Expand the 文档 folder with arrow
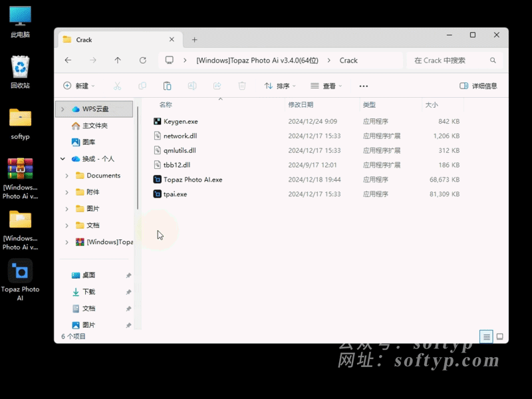Viewport: 532px width, 399px height. coord(67,225)
